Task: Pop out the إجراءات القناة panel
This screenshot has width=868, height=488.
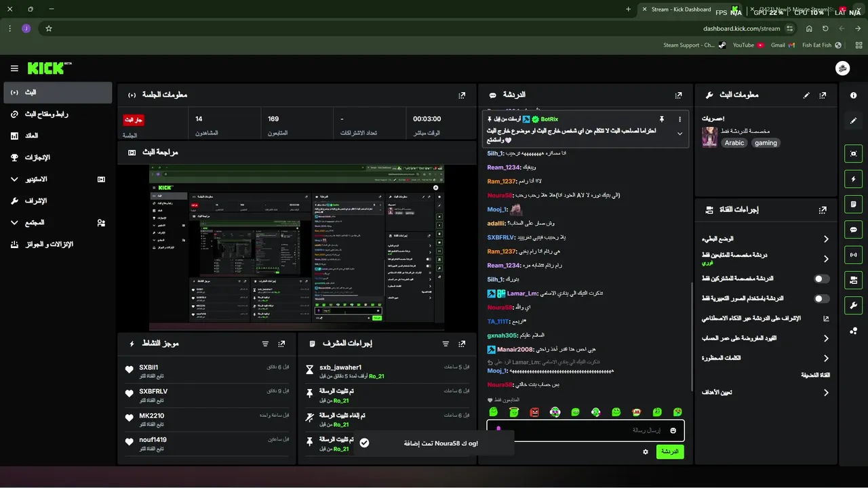Action: 823,210
